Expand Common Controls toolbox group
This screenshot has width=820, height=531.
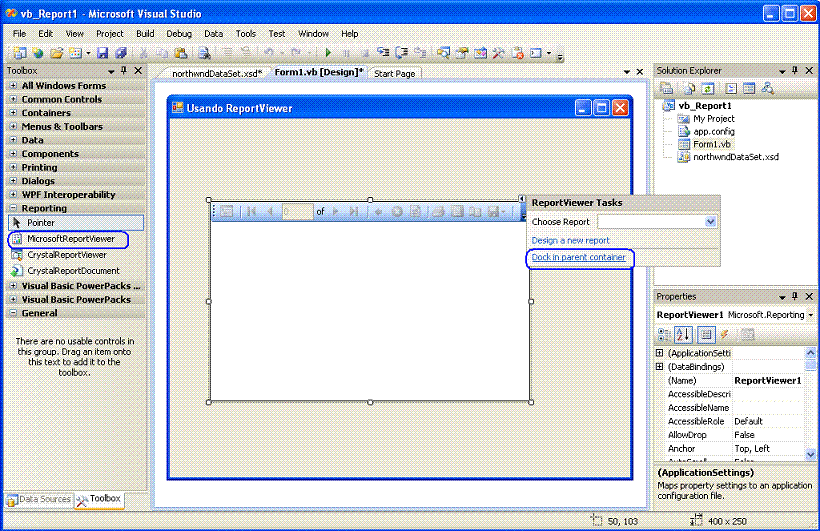click(13, 99)
